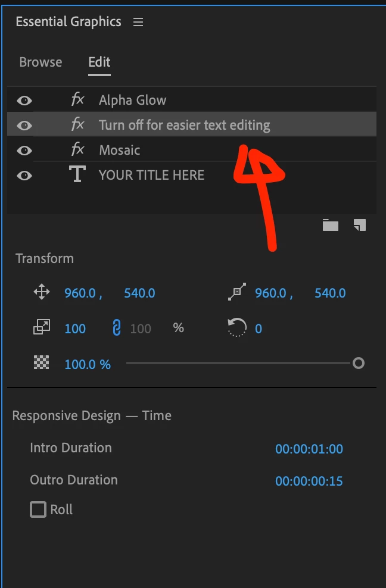Image resolution: width=386 pixels, height=588 pixels.
Task: Select the Alpha Glow layer row
Action: pyautogui.click(x=191, y=100)
